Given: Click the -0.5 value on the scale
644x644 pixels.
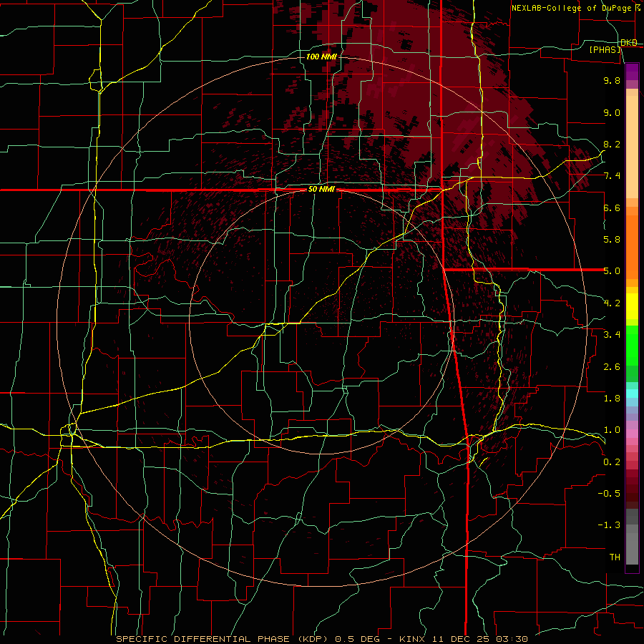Looking at the screenshot, I should pos(609,494).
